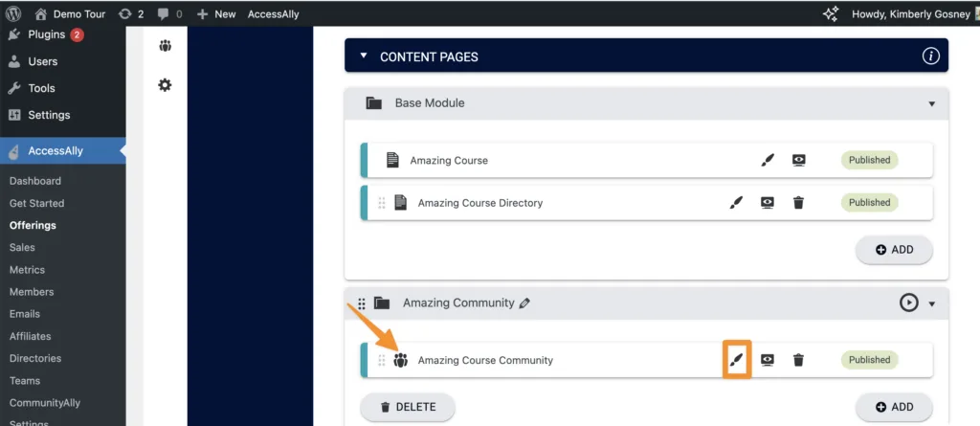The height and width of the screenshot is (426, 980).
Task: Click ADD in the Base Module
Action: [x=895, y=250]
